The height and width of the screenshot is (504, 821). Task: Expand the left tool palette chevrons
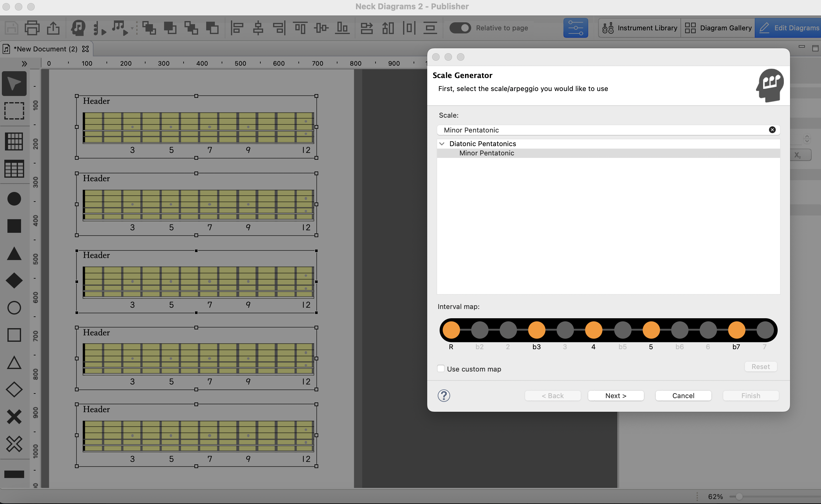pyautogui.click(x=24, y=63)
